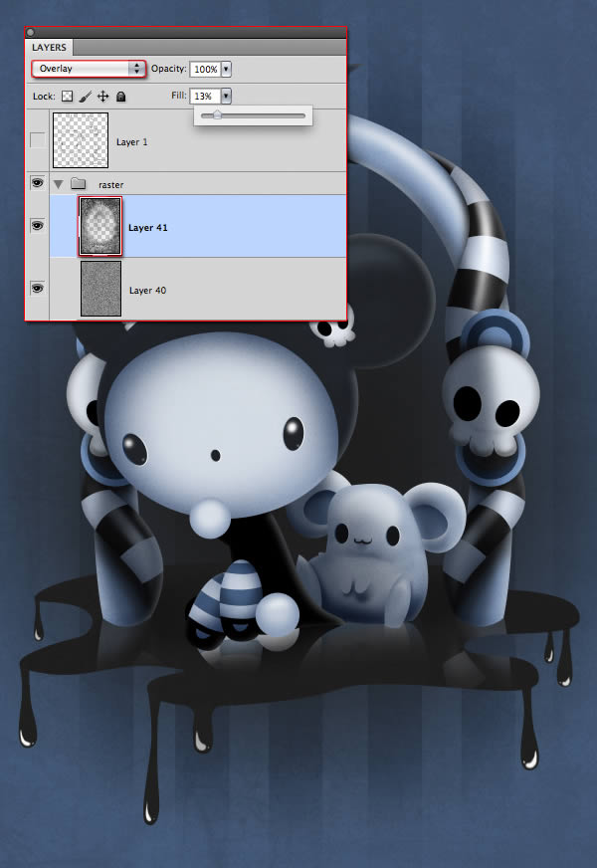Hide the raster group using its eye icon
This screenshot has width=597, height=868.
(x=37, y=182)
